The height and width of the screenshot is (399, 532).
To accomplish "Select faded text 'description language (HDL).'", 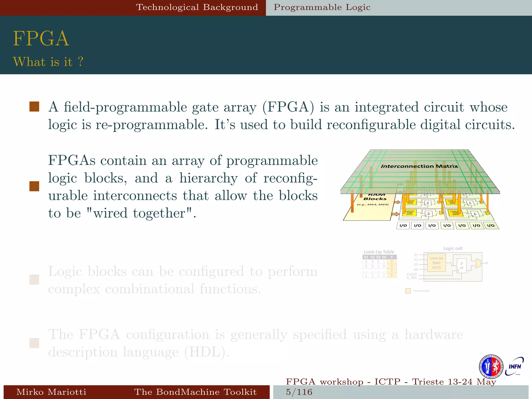I will tap(139, 352).
